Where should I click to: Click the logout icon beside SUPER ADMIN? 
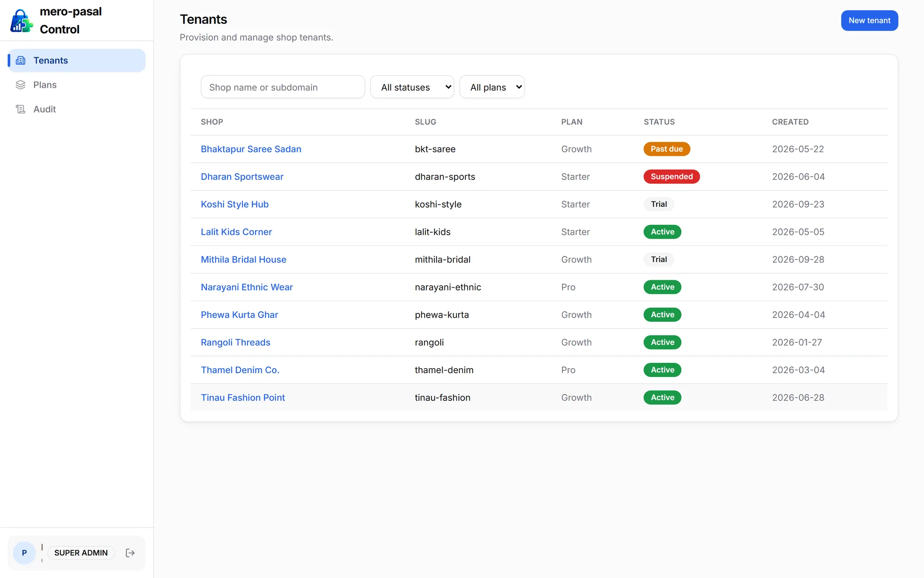coord(130,553)
